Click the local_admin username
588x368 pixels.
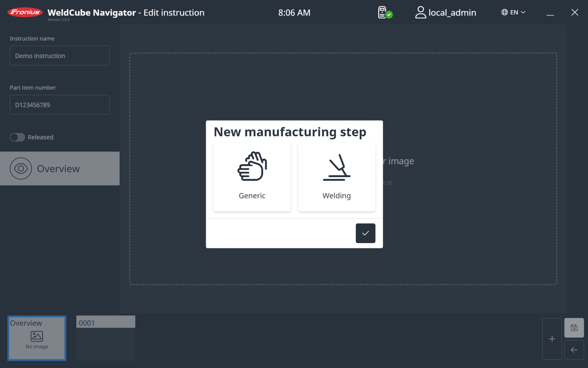pos(453,12)
